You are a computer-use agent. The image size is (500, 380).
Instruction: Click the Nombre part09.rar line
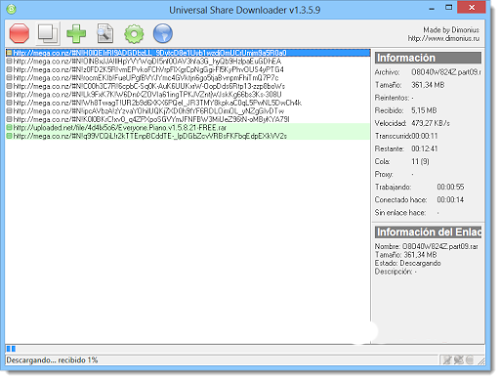[x=426, y=246]
